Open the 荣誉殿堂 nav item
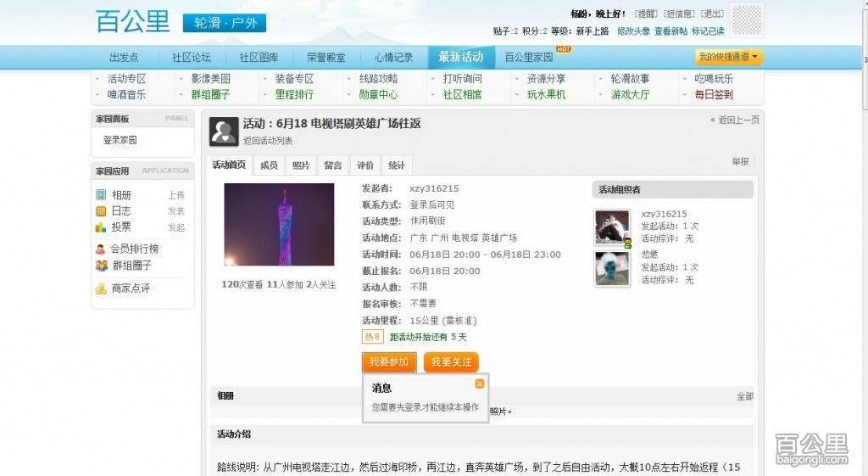This screenshot has height=476, width=868. point(326,57)
